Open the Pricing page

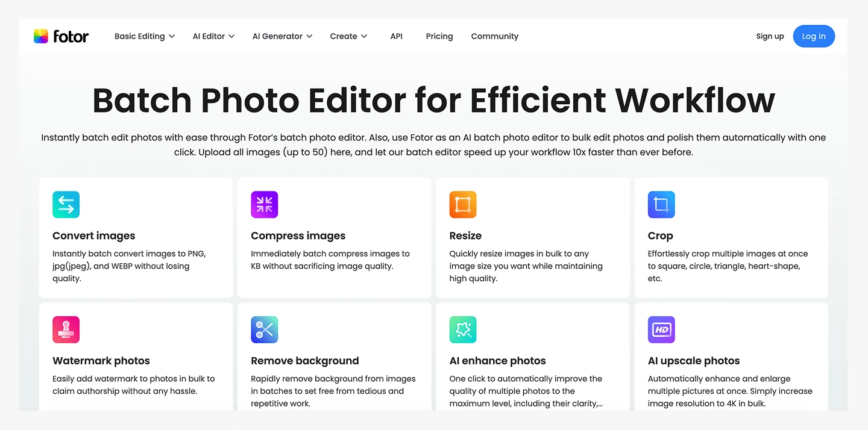[x=439, y=36]
